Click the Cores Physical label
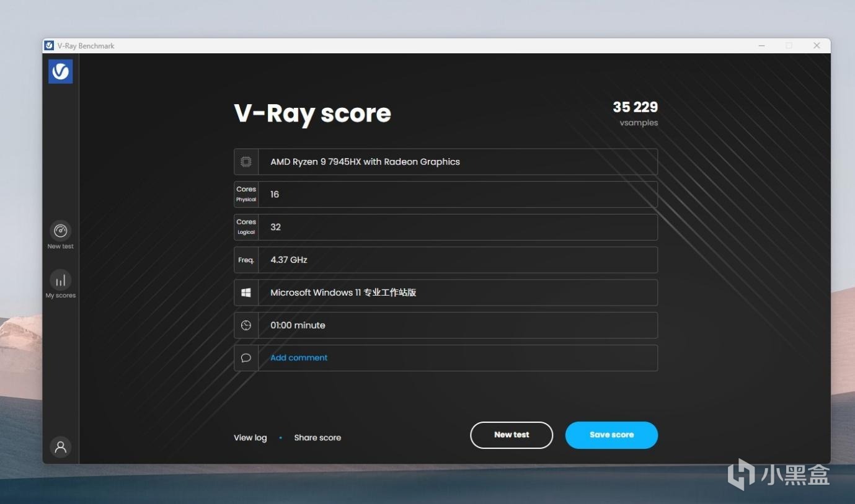 pos(246,194)
